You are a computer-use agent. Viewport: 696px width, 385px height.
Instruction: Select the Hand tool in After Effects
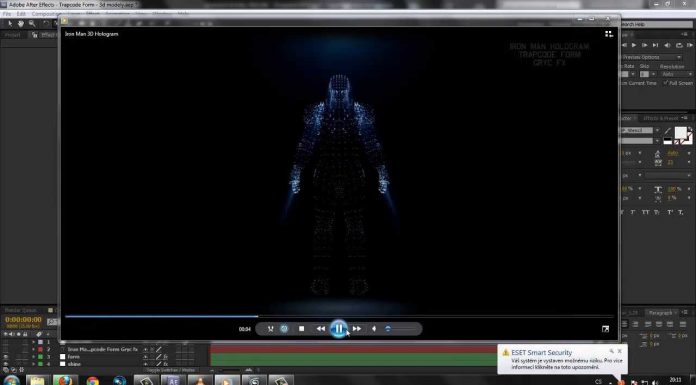tap(20, 24)
